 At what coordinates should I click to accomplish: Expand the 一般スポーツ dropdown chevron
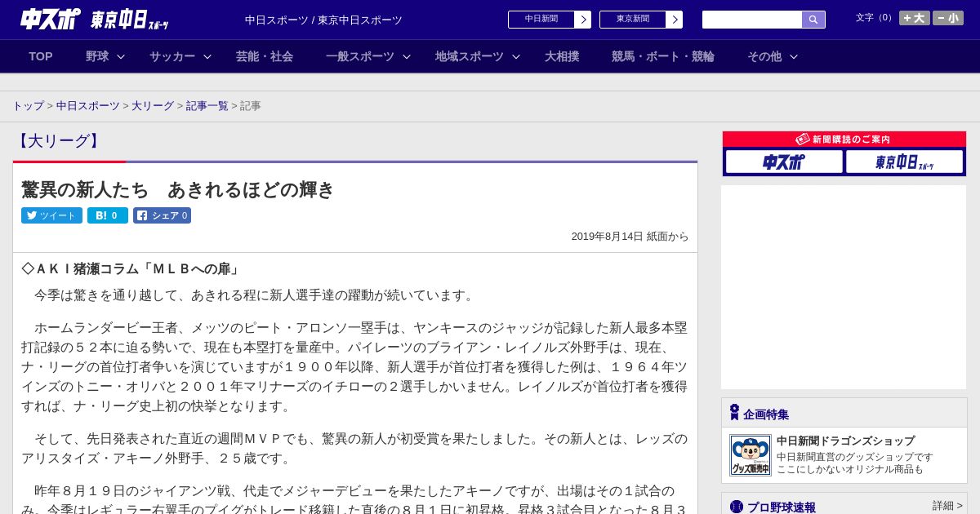(407, 56)
